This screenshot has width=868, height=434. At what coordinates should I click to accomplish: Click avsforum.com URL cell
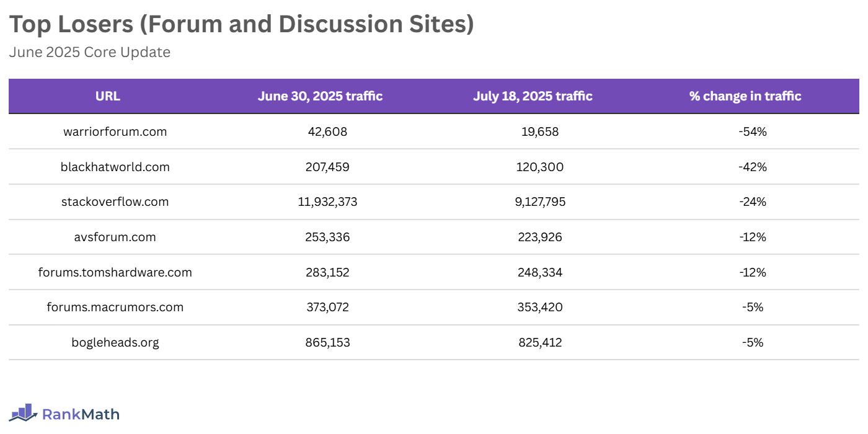click(115, 237)
